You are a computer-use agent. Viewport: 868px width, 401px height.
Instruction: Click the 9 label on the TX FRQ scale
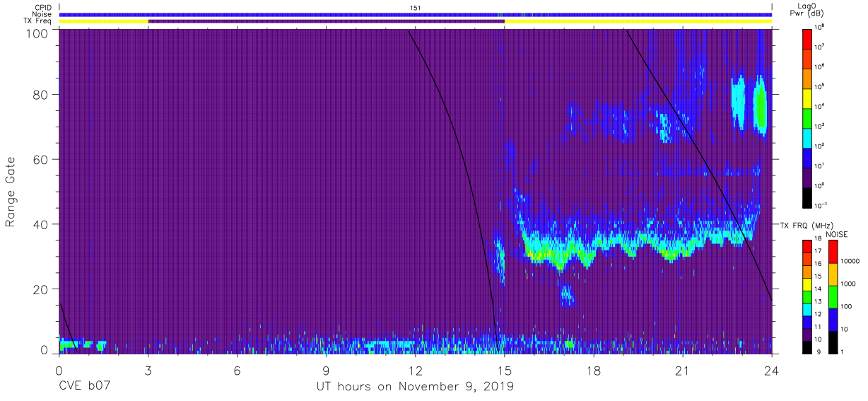coord(817,351)
